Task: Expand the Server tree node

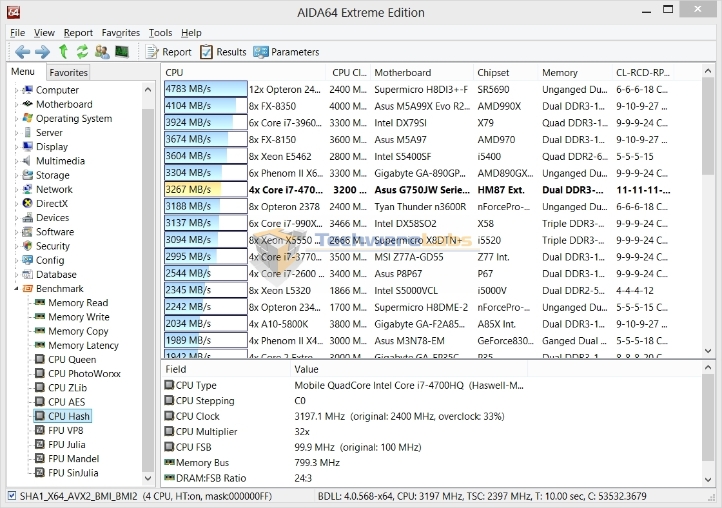Action: (17, 133)
